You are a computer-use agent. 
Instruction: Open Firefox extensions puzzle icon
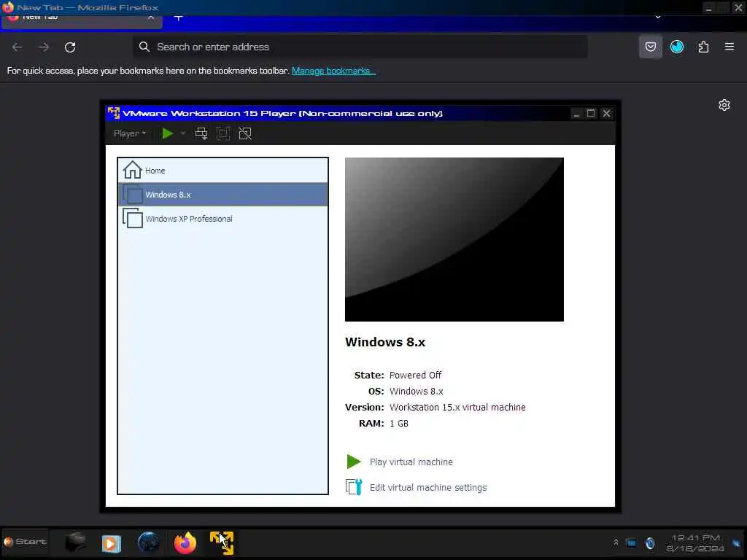tap(703, 47)
